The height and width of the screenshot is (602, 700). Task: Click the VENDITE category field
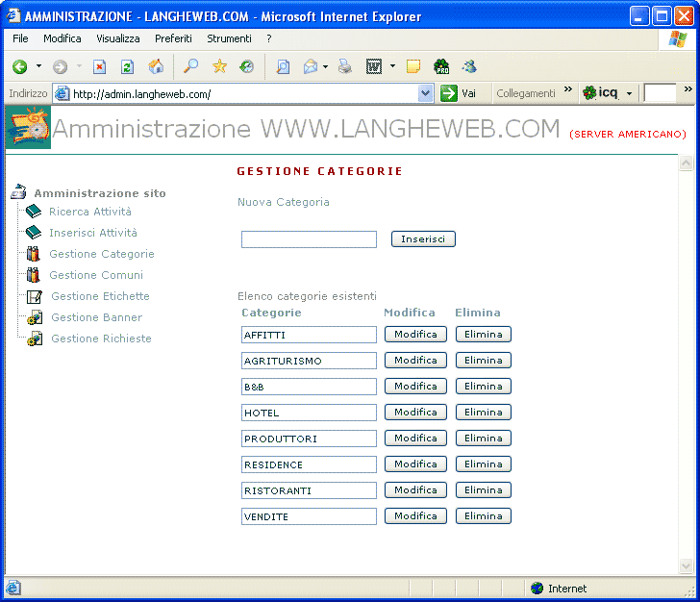tap(309, 516)
